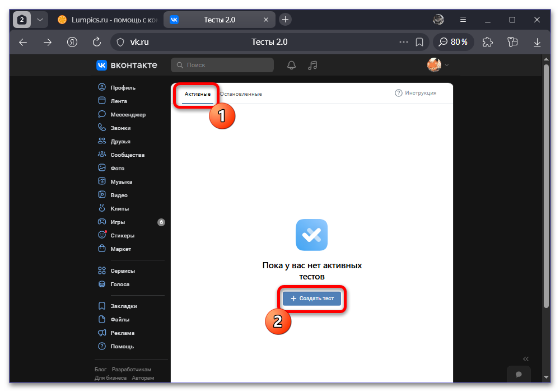Open the Звонки phone icon

102,128
